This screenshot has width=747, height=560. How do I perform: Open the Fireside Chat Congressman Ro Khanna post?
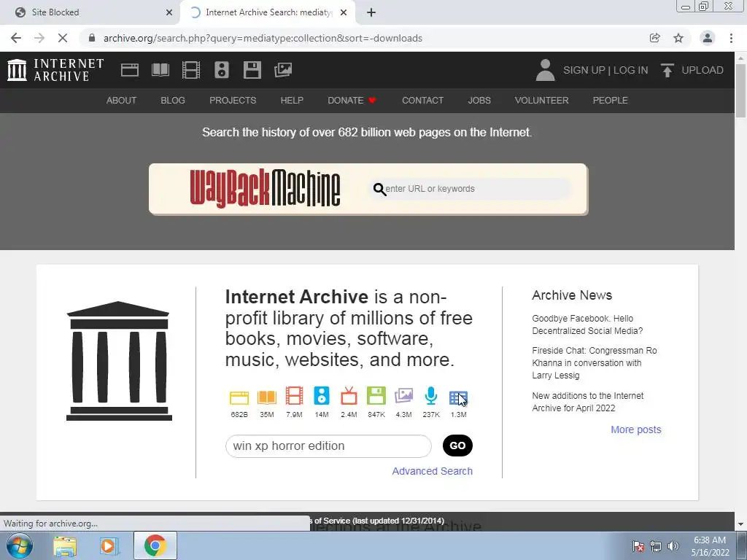(x=595, y=363)
